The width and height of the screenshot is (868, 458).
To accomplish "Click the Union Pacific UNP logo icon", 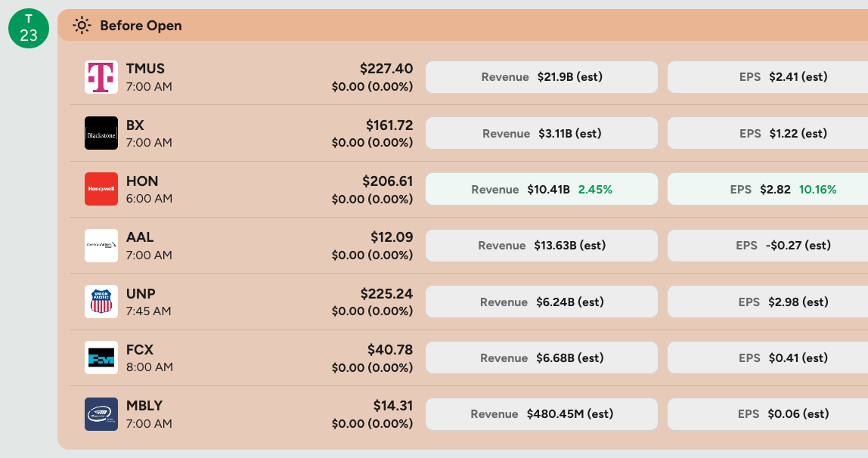I will 101,302.
